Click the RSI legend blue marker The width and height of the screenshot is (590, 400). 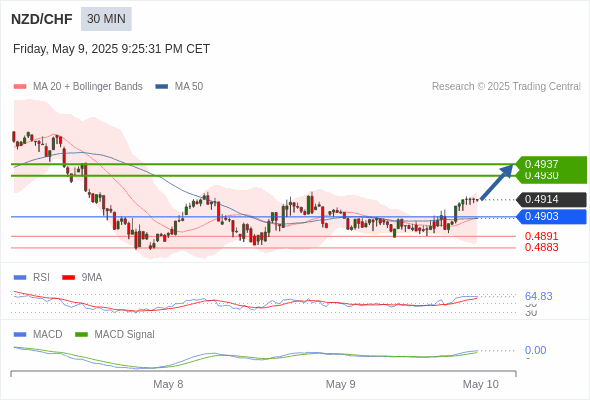[x=20, y=278]
